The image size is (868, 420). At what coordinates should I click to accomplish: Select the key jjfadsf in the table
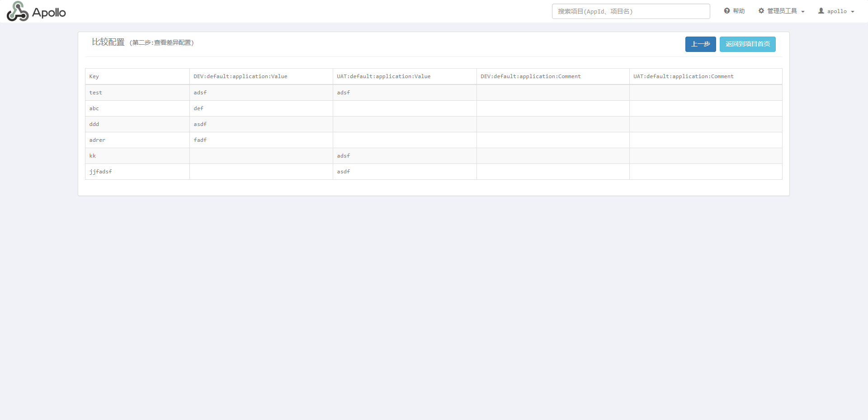click(x=100, y=171)
